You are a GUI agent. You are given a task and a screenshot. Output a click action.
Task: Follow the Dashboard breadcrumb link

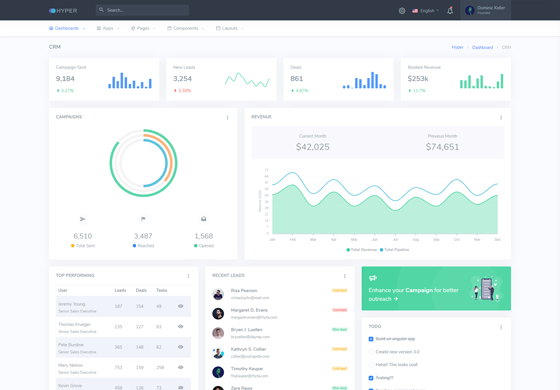pyautogui.click(x=482, y=47)
